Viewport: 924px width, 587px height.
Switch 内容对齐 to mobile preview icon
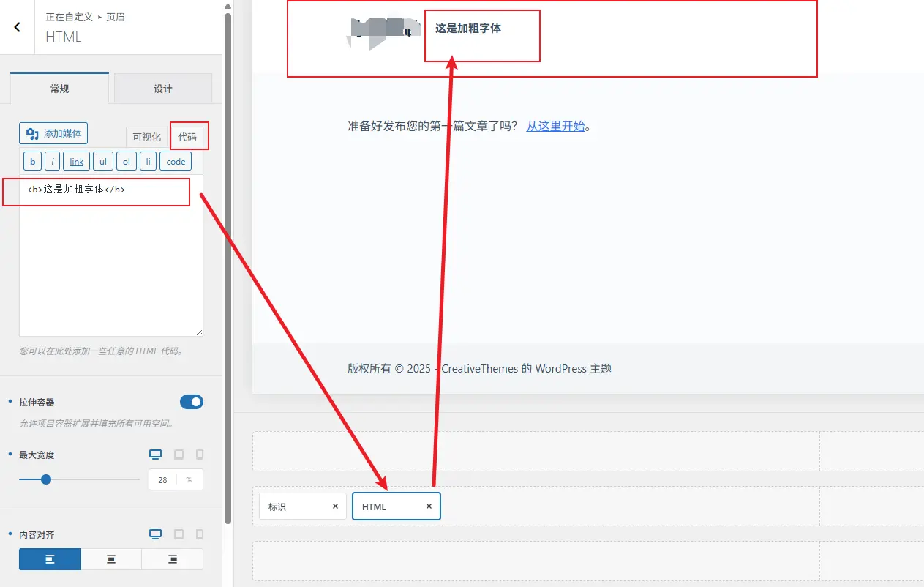199,534
